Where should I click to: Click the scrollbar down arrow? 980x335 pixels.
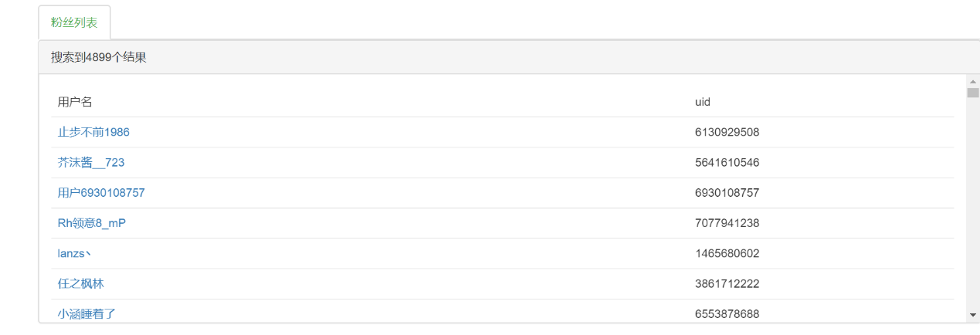(972, 315)
